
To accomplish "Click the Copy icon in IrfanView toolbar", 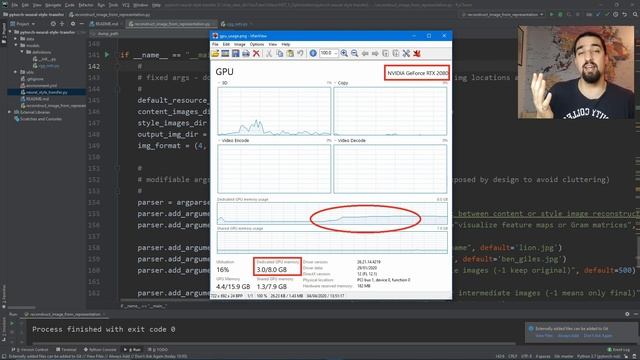I will (x=280, y=53).
